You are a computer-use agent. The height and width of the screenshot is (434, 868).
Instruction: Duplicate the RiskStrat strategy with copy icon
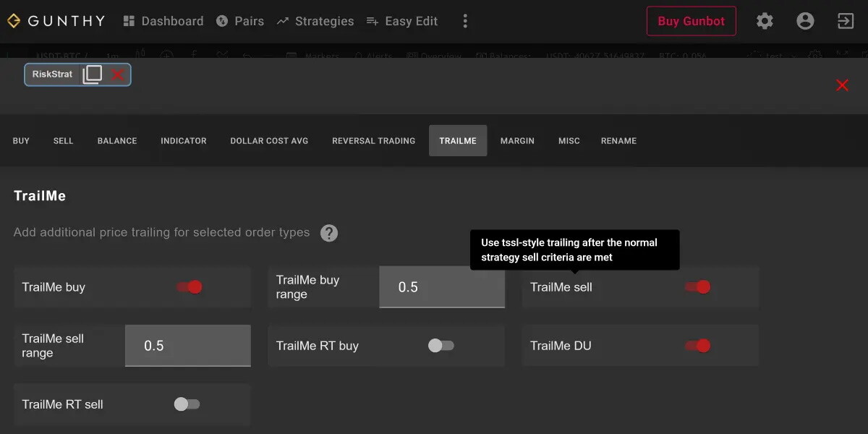click(92, 75)
